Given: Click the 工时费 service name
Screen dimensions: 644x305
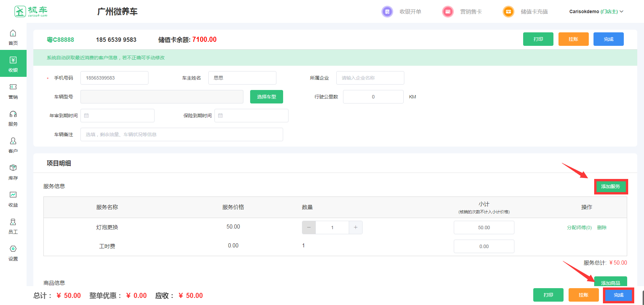Looking at the screenshot, I should coord(107,246).
